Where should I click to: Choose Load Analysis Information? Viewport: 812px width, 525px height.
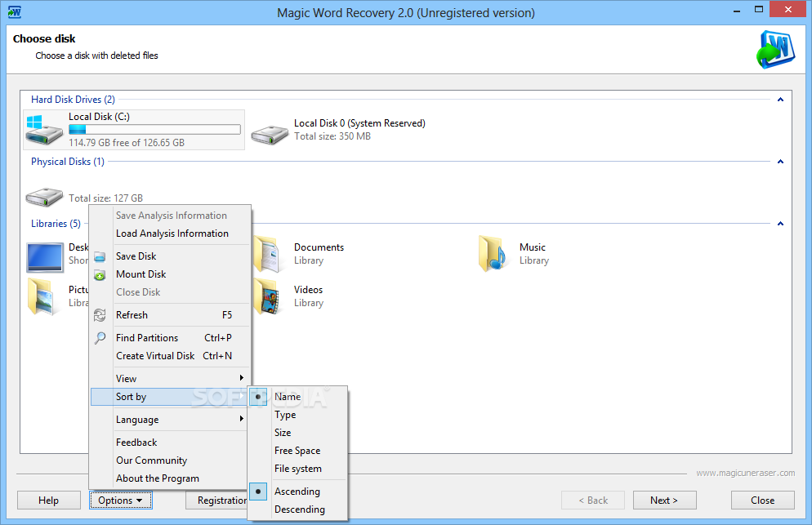[170, 234]
